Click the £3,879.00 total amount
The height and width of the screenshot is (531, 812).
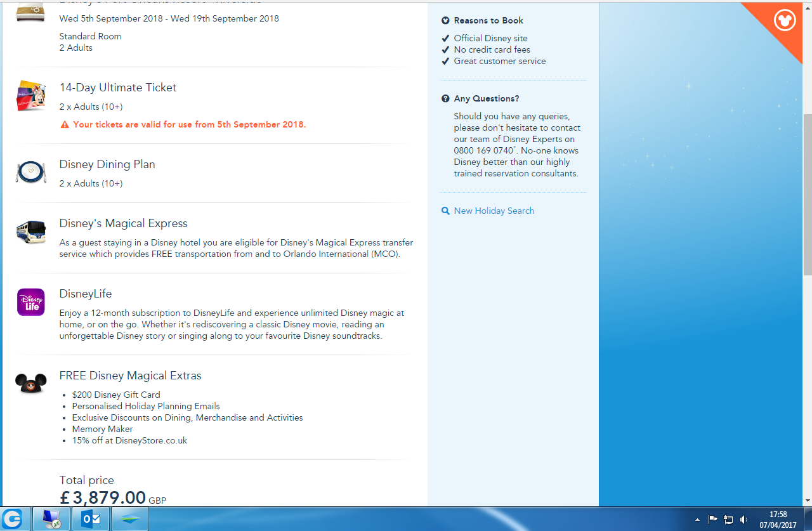pos(103,498)
